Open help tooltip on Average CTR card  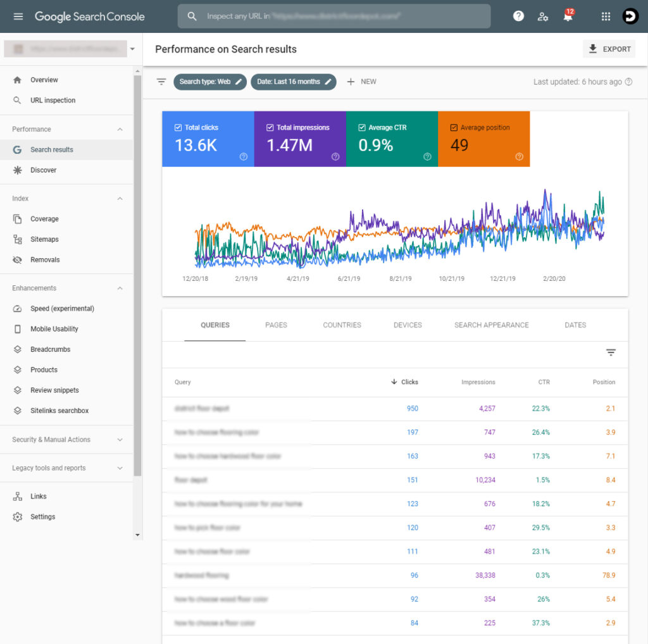tap(427, 156)
